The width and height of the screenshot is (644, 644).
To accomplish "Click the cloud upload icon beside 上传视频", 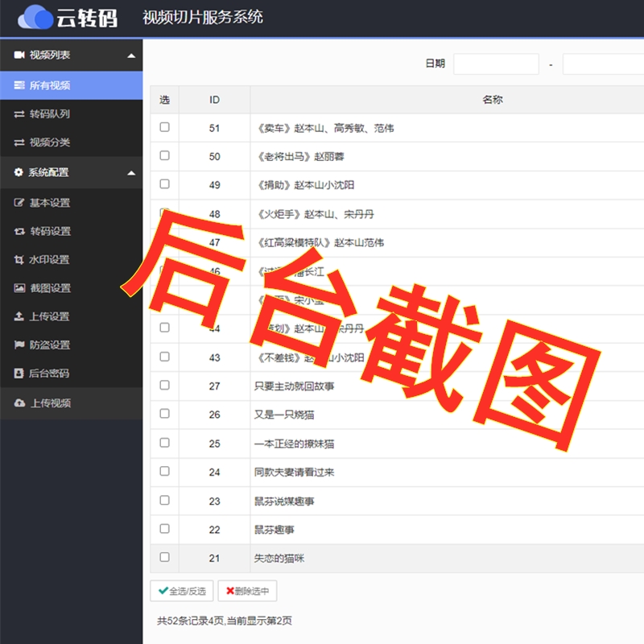I will [19, 402].
